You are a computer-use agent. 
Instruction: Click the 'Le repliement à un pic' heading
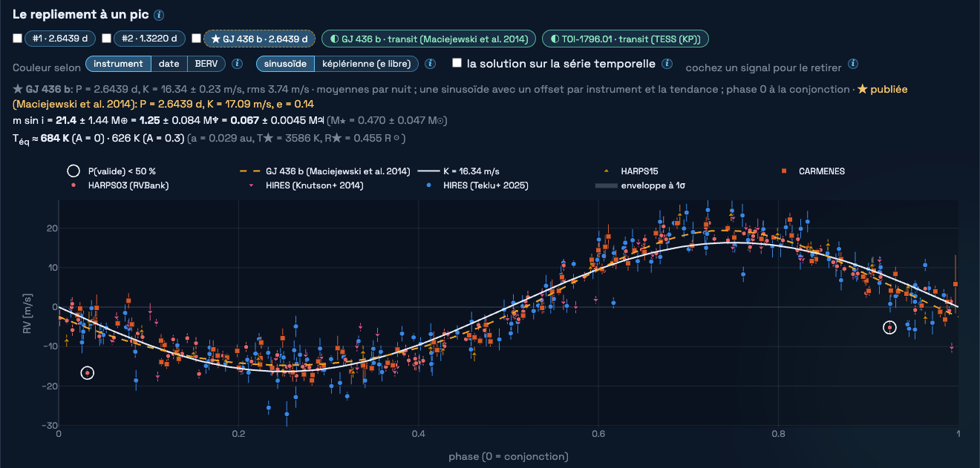[81, 15]
